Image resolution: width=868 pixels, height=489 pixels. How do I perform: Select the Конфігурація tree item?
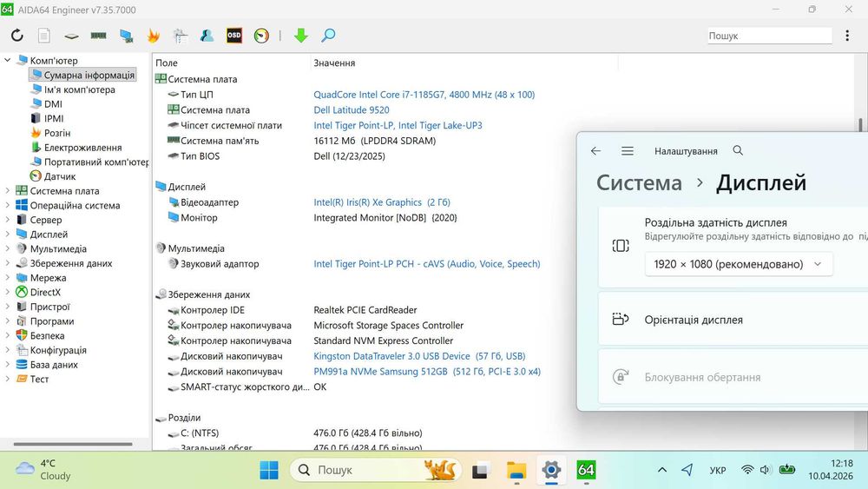(x=58, y=350)
